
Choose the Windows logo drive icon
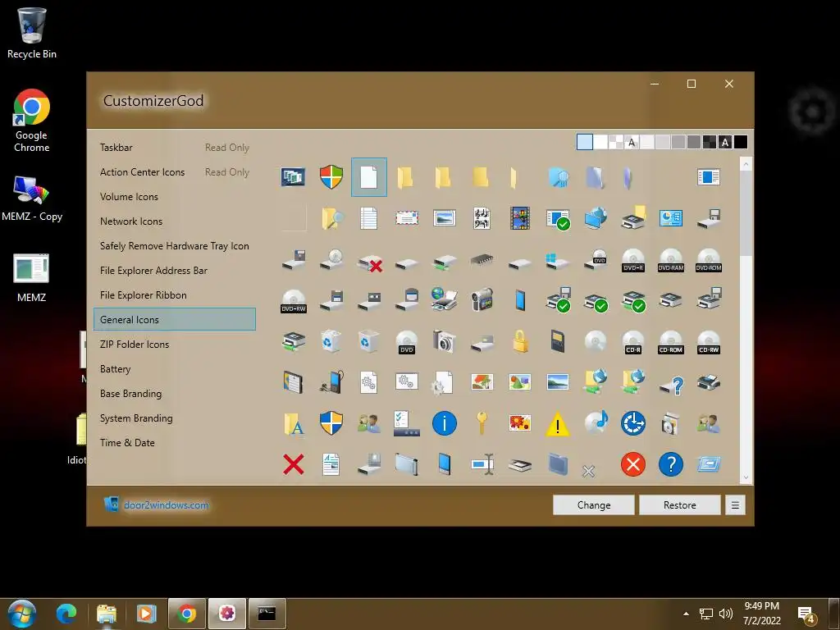coord(558,262)
